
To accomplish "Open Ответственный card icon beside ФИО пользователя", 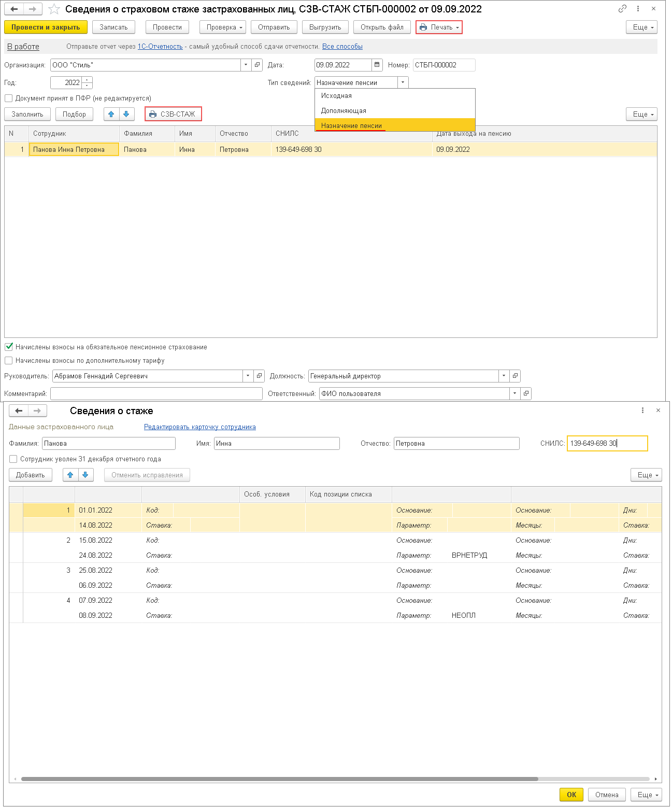I will (526, 393).
